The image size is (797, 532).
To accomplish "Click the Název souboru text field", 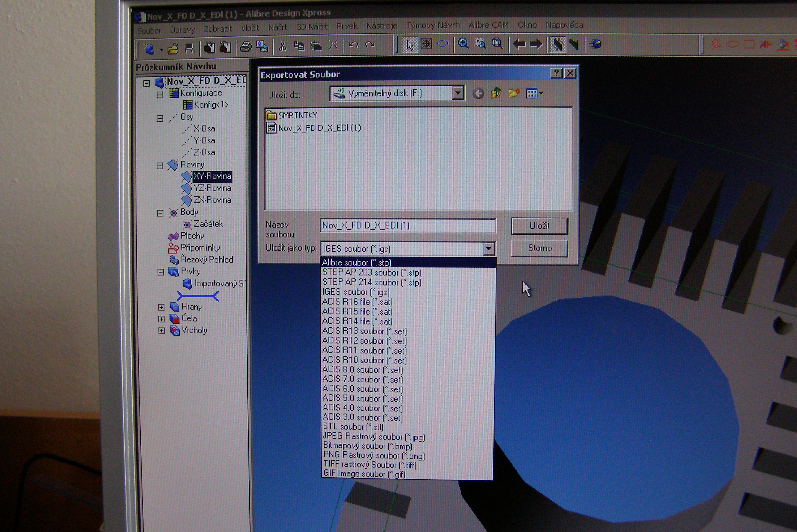I will pyautogui.click(x=407, y=226).
